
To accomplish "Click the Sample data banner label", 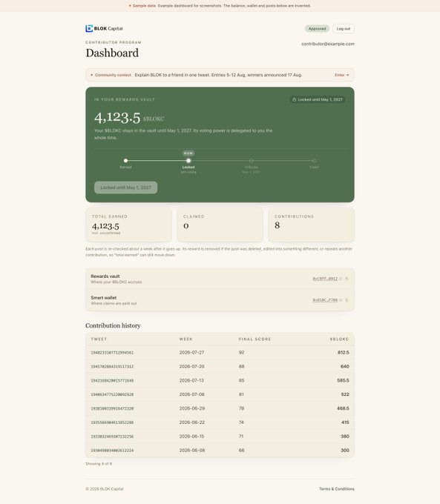I will pos(144,6).
